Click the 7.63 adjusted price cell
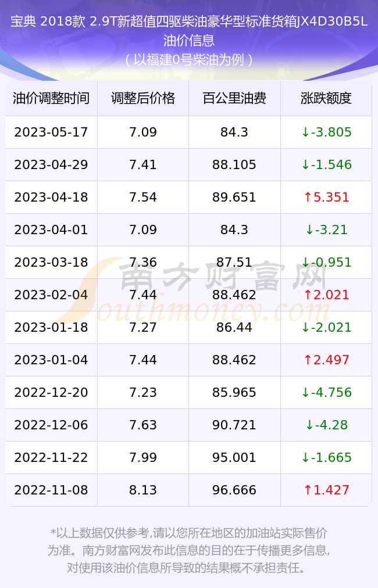Screen dimensions: 378x588 (143, 425)
